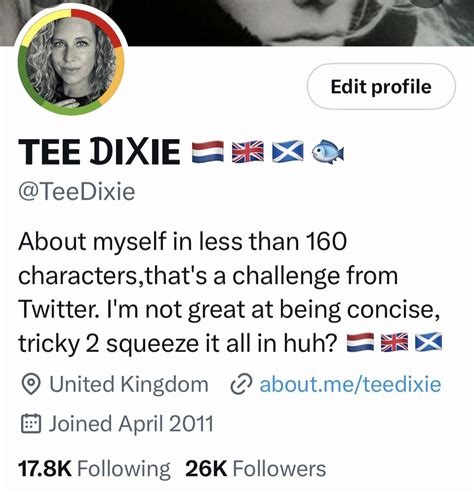The width and height of the screenshot is (474, 492).
Task: Click the Edit profile button
Action: point(381,87)
